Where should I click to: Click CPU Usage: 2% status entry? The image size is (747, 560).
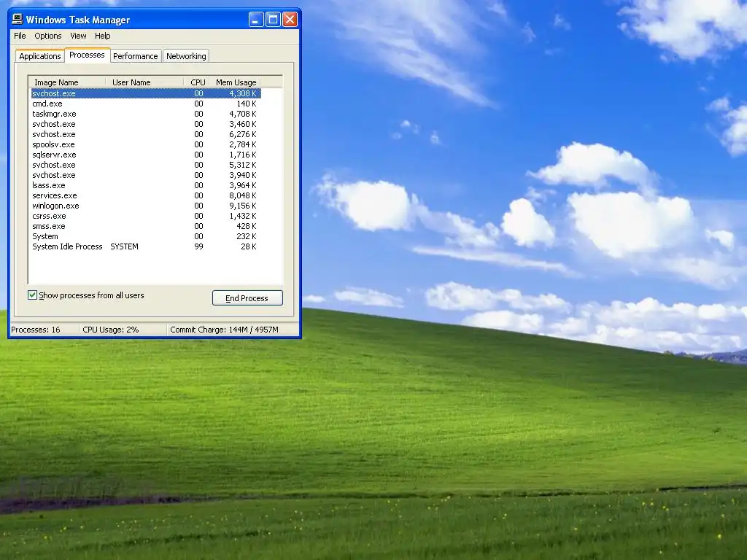111,330
